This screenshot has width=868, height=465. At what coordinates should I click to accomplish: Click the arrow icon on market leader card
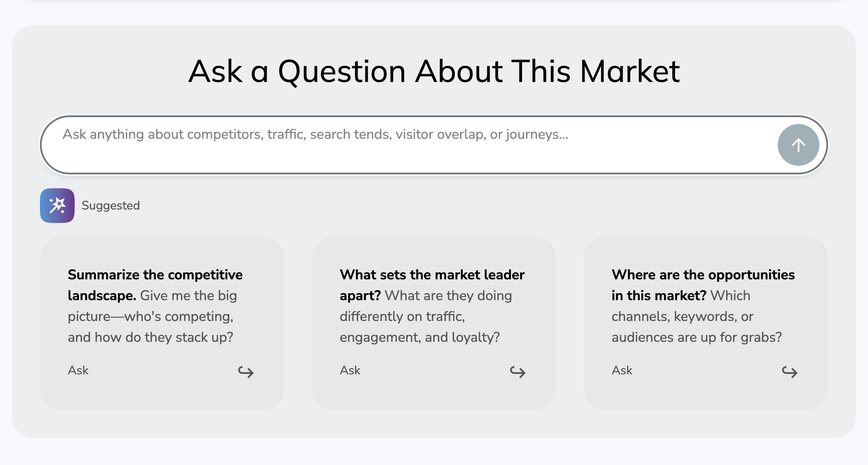[x=517, y=372]
